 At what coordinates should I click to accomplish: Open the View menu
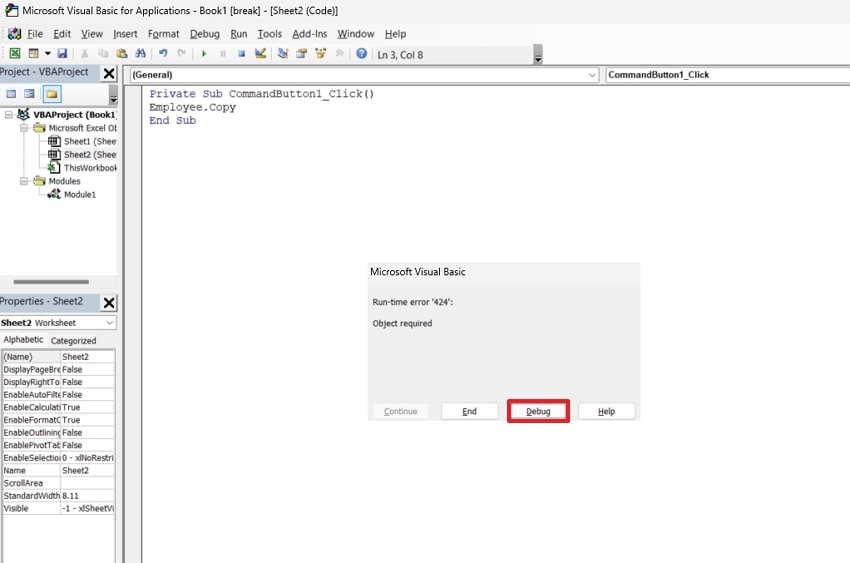click(x=92, y=34)
